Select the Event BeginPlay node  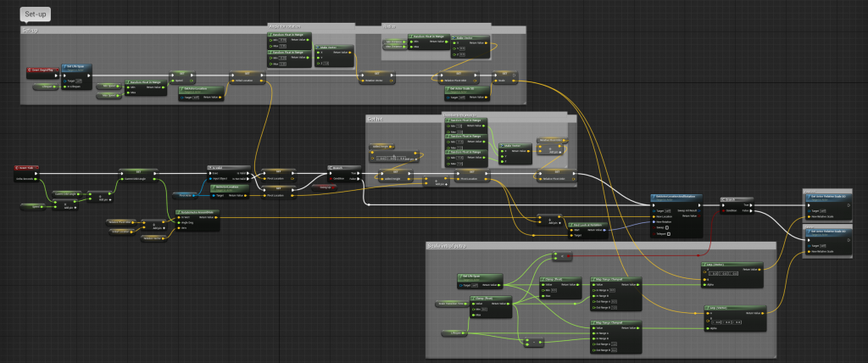click(x=42, y=70)
